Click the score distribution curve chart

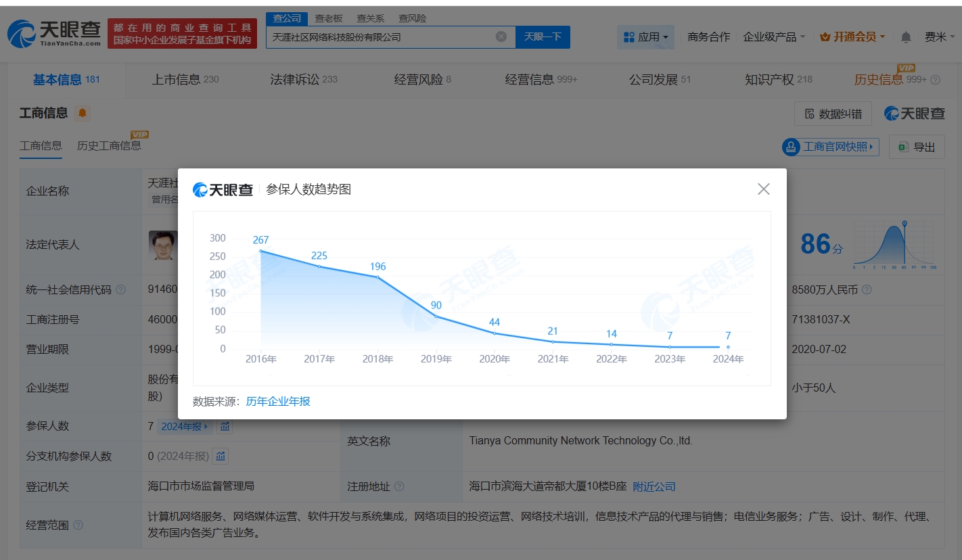click(894, 245)
